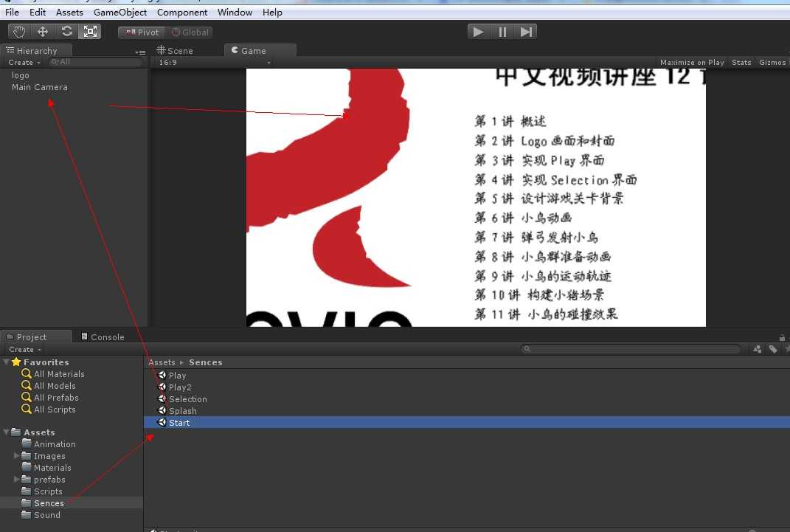This screenshot has height=532, width=790.
Task: Click the Images folder icon
Action: [27, 455]
